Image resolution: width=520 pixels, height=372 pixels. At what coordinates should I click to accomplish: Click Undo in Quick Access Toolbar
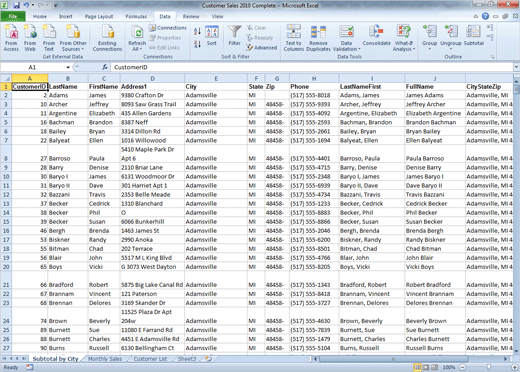(x=26, y=5)
